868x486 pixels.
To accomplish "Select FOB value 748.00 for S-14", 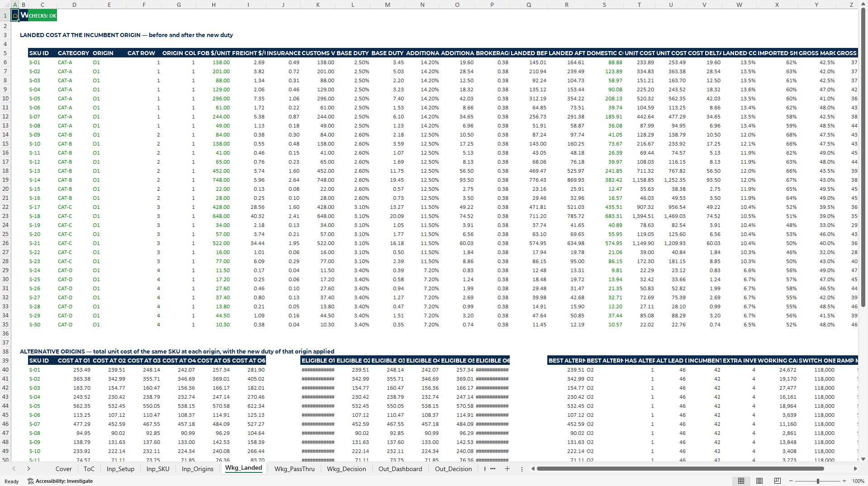I will click(213, 180).
